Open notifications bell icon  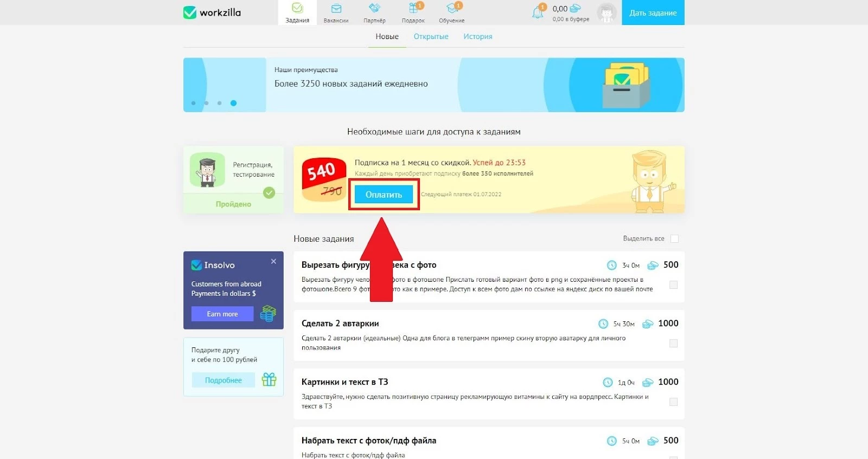click(538, 12)
